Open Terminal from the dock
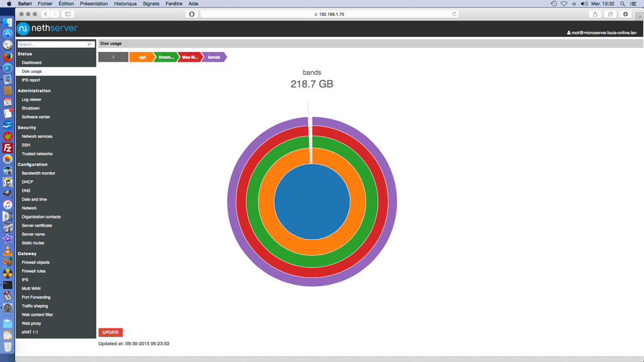This screenshot has width=644, height=362. pyautogui.click(x=8, y=285)
